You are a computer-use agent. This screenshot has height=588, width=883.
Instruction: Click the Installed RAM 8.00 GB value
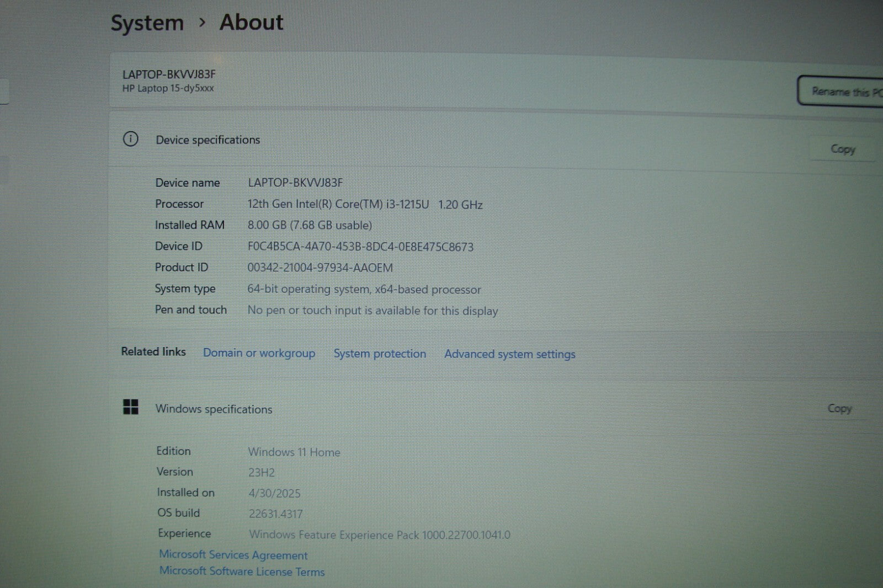[x=310, y=225]
